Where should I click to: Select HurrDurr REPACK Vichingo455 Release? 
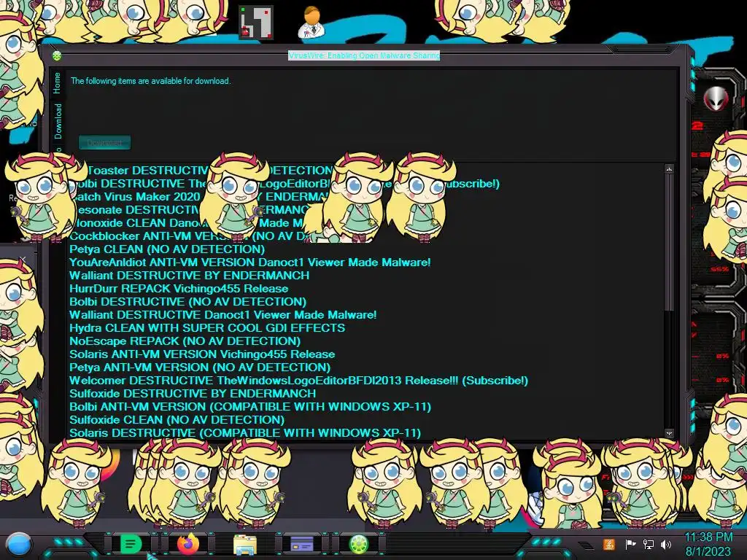[x=179, y=289]
